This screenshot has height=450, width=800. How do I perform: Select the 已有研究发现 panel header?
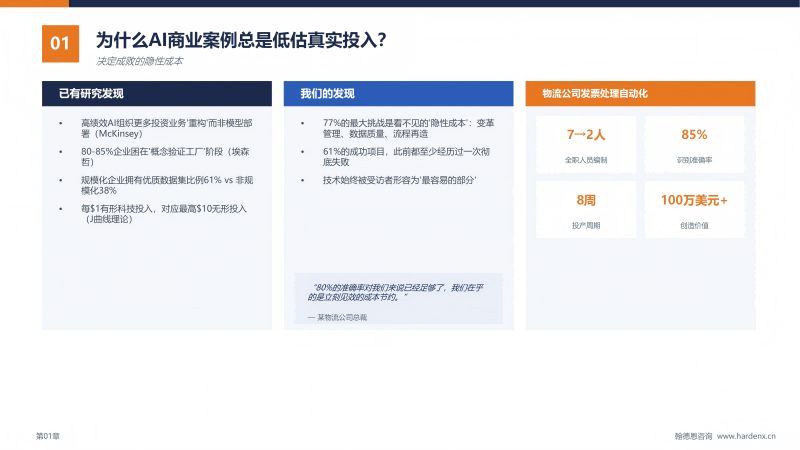point(157,93)
